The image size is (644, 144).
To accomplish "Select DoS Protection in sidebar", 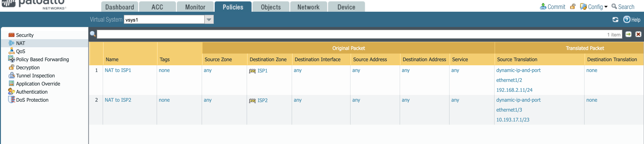I will (x=32, y=100).
